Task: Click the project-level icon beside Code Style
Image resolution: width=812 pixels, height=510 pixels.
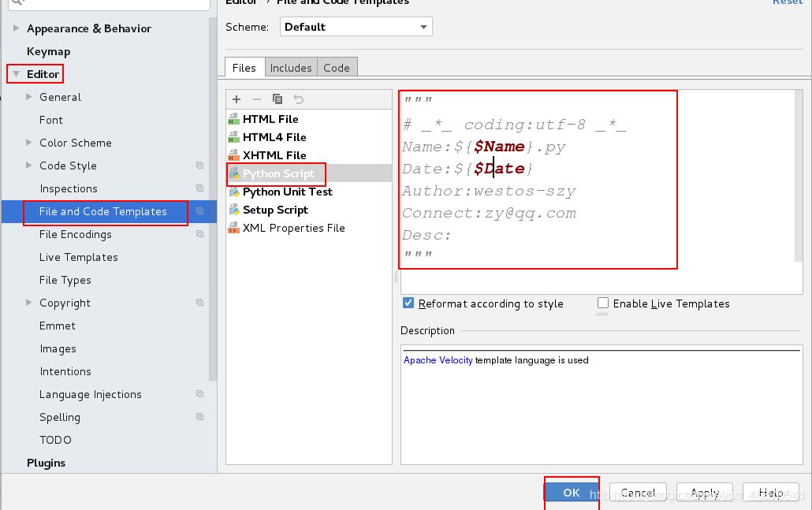Action: pos(200,166)
